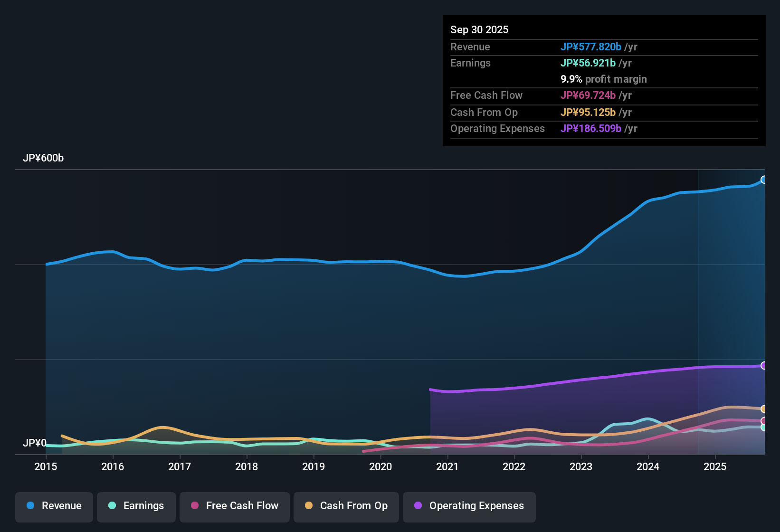780x532 pixels.
Task: Click the Sep 30 2025 tooltip header
Action: (479, 29)
